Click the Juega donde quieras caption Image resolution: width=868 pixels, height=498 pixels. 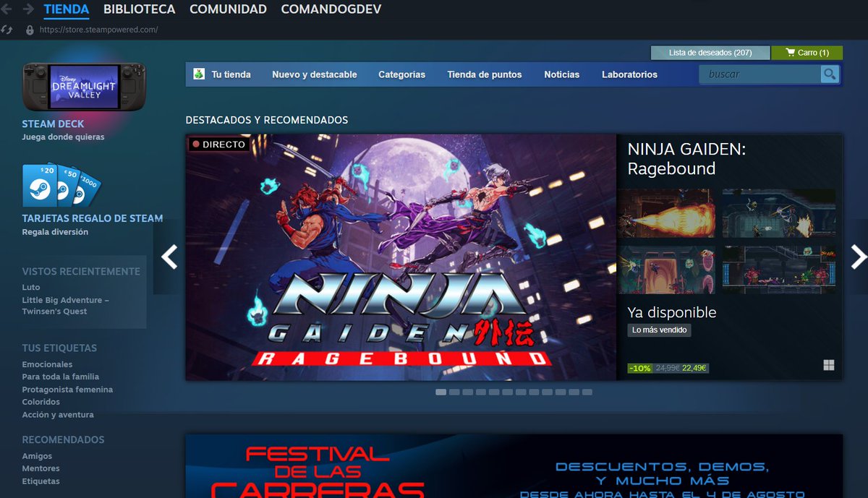63,137
